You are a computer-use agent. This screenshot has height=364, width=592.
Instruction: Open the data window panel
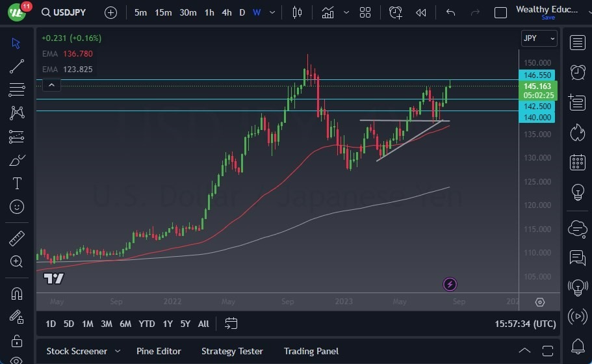pos(577,102)
